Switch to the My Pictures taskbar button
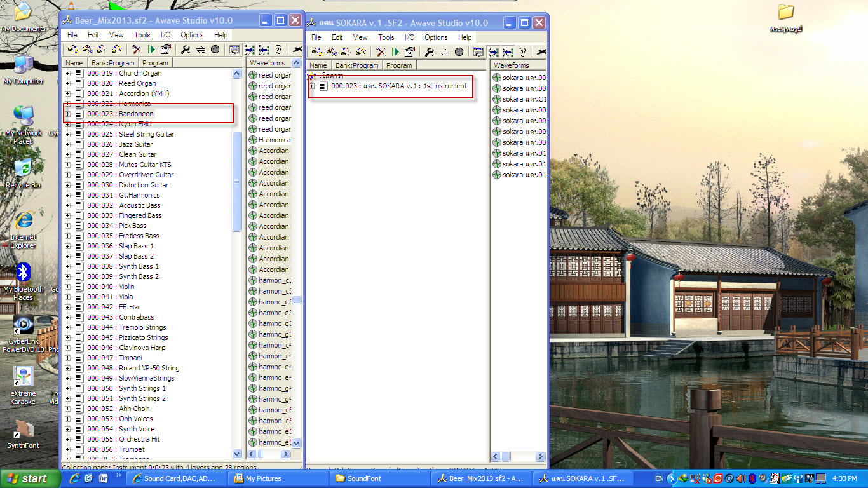 tap(278, 478)
